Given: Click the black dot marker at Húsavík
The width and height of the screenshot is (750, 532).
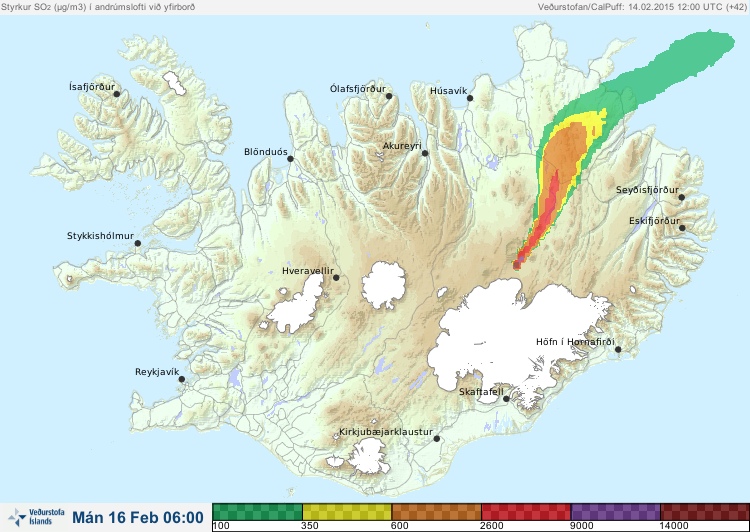Looking at the screenshot, I should 470,98.
